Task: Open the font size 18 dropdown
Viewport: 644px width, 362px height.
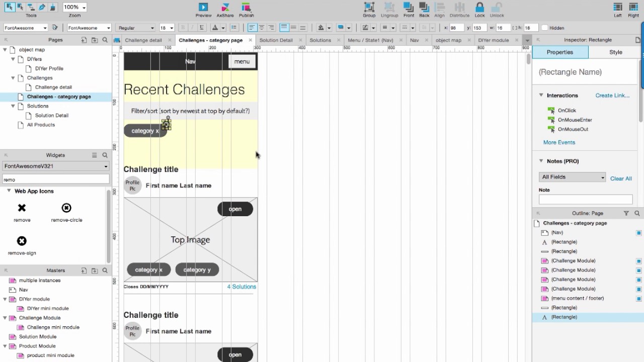Action: 167,28
